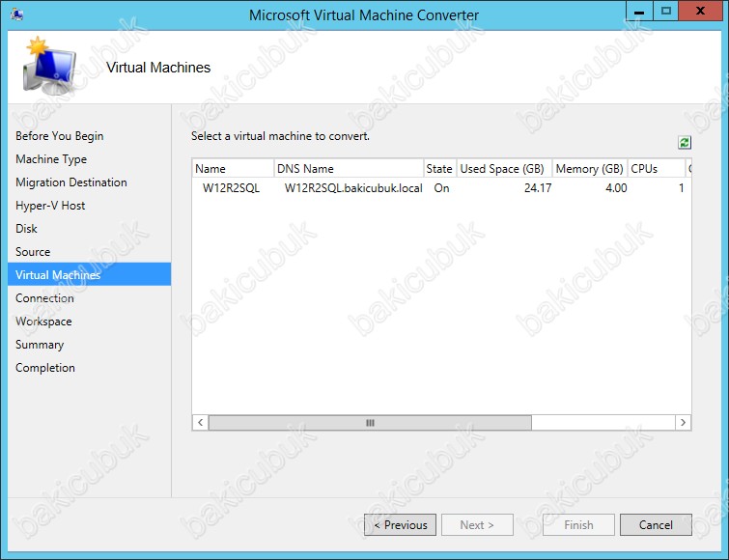Sort by the Name column header
Image resolution: width=729 pixels, height=560 pixels.
[x=232, y=168]
